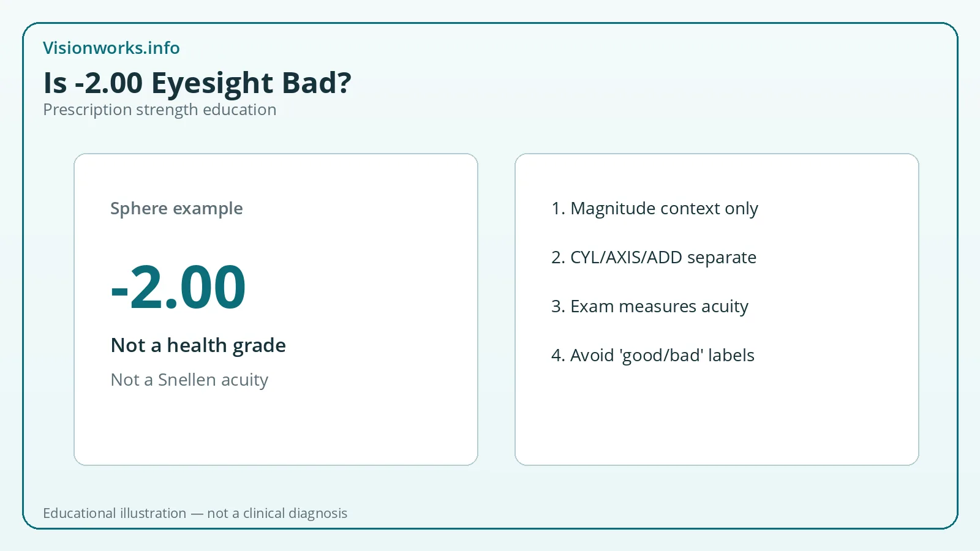The height and width of the screenshot is (551, 980).
Task: Click the number 4 list marker
Action: tap(558, 355)
